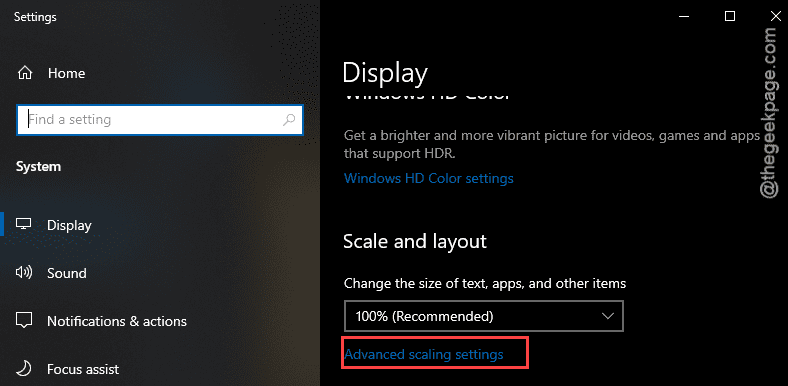Close the Settings window

click(x=775, y=17)
